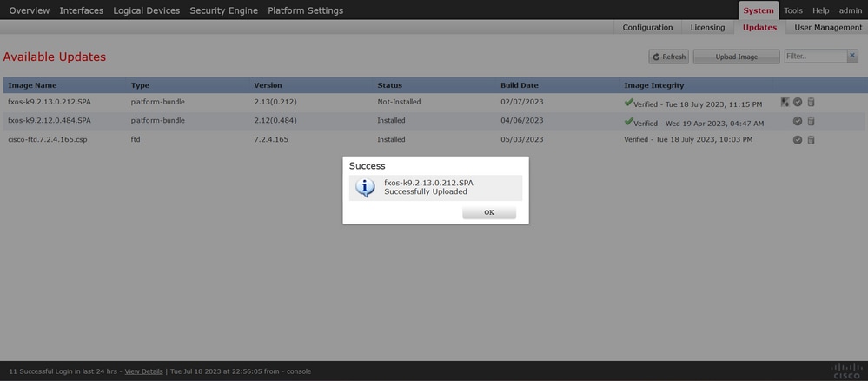
Task: Click green check beside 11:15 PM verification
Action: point(628,103)
